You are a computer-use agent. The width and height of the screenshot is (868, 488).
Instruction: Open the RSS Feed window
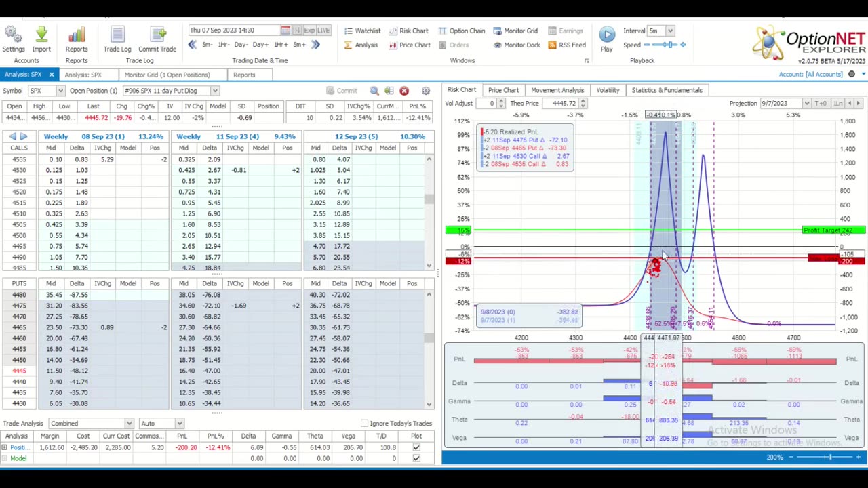pyautogui.click(x=567, y=45)
